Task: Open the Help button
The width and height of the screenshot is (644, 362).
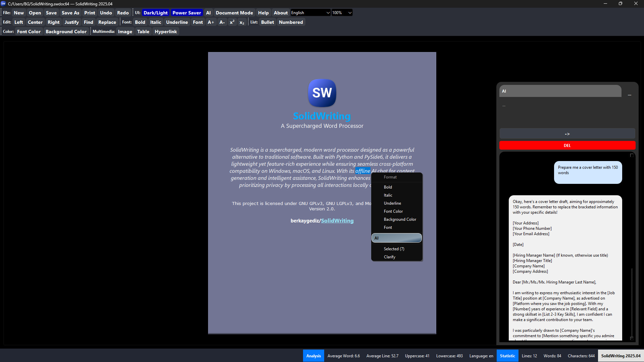Action: [263, 13]
